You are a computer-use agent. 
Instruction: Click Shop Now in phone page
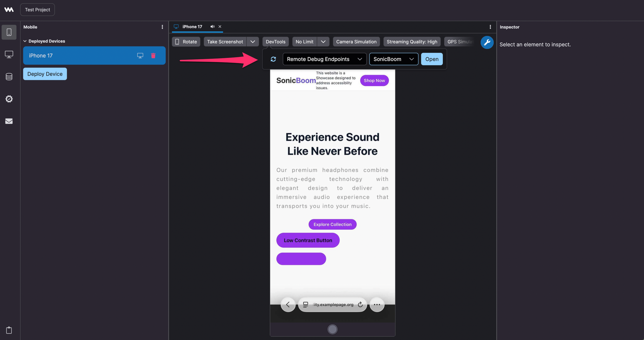pyautogui.click(x=374, y=80)
